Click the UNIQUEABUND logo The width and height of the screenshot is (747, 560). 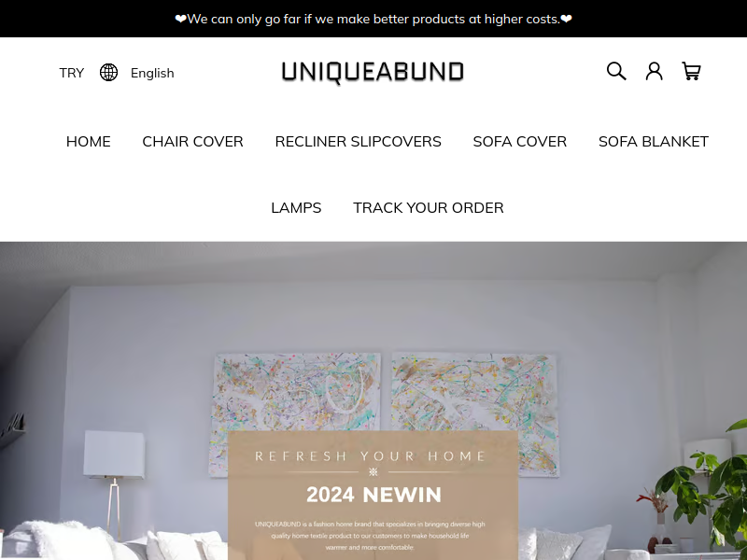(x=373, y=73)
